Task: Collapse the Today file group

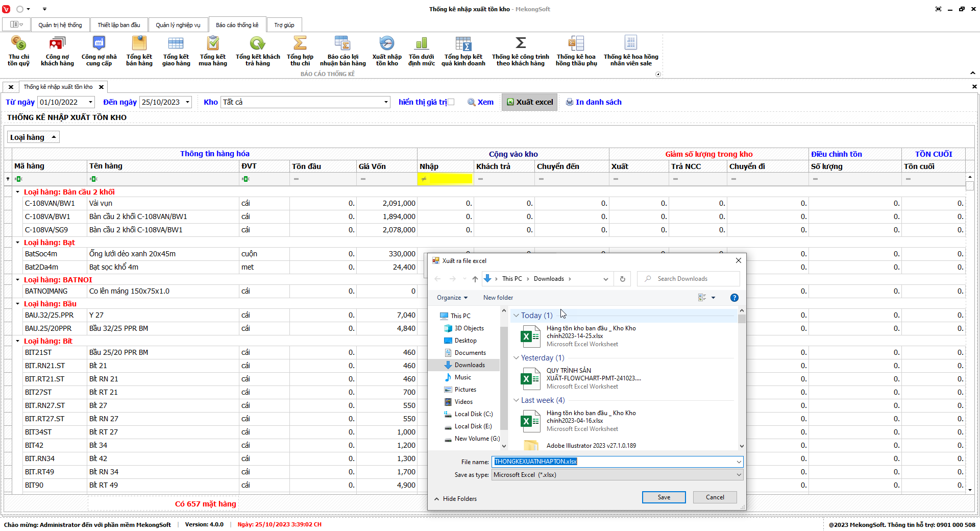Action: click(516, 316)
